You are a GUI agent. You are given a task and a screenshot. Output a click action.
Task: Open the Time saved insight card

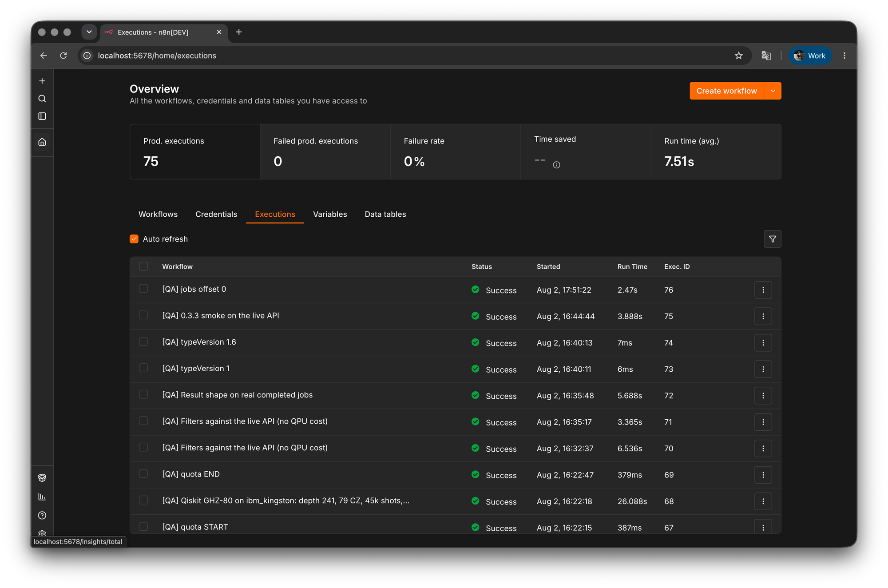tap(586, 152)
